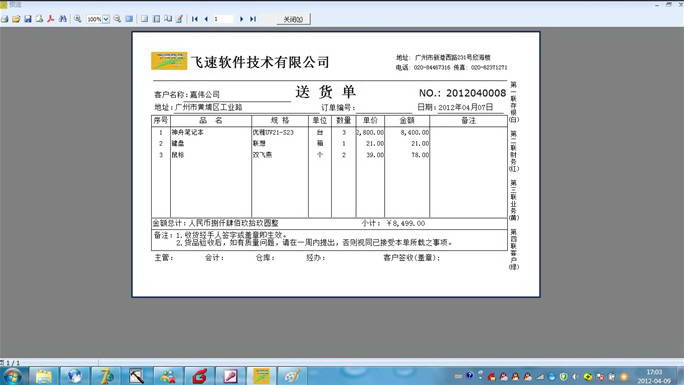Open yellow delivery software taskbar icon

262,376
